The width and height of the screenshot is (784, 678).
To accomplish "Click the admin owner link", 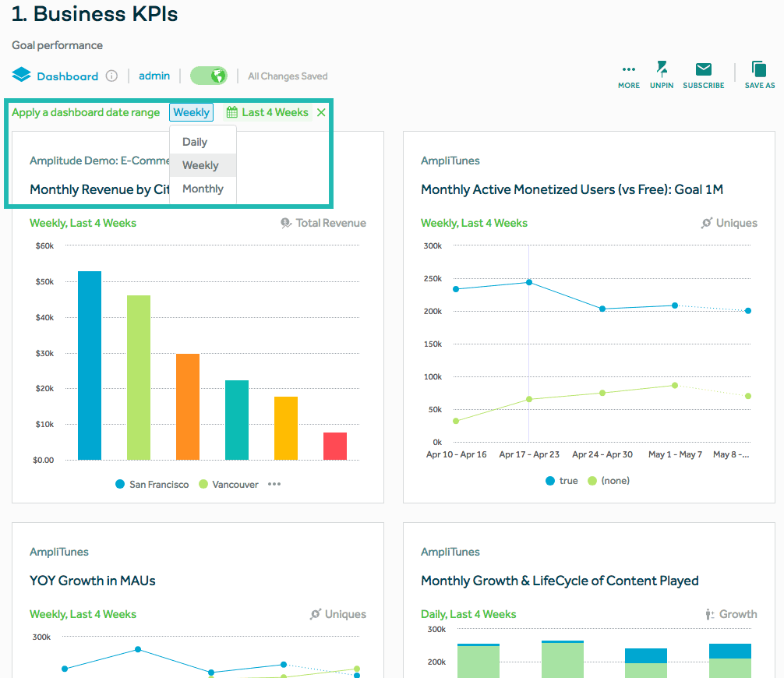I will 154,76.
